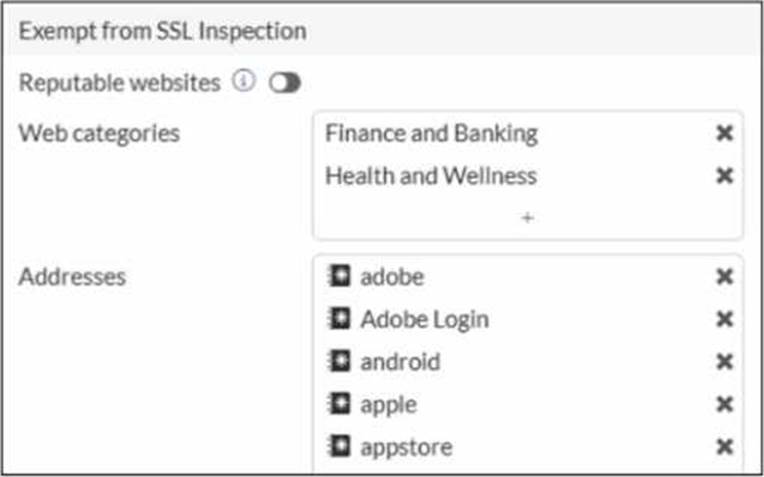Click the info icon beside Reputable websites
The image size is (764, 477).
click(x=244, y=83)
